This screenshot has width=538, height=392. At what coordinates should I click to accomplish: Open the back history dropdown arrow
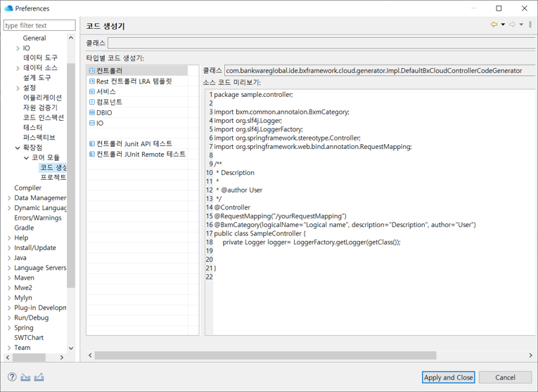click(503, 25)
